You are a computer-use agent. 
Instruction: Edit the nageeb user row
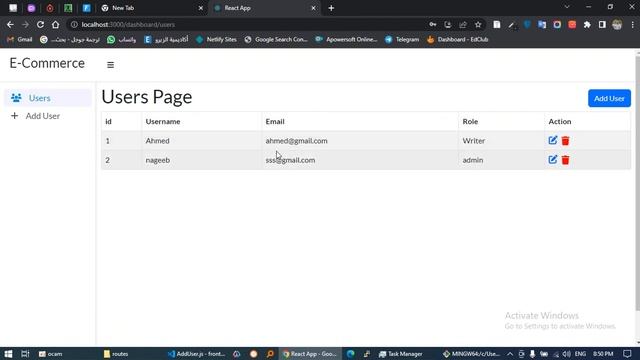[553, 160]
